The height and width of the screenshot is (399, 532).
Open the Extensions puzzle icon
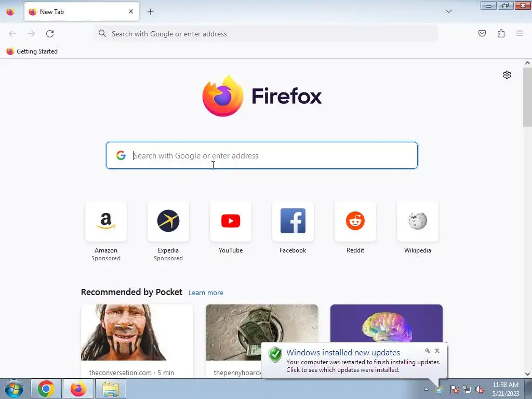(x=501, y=33)
